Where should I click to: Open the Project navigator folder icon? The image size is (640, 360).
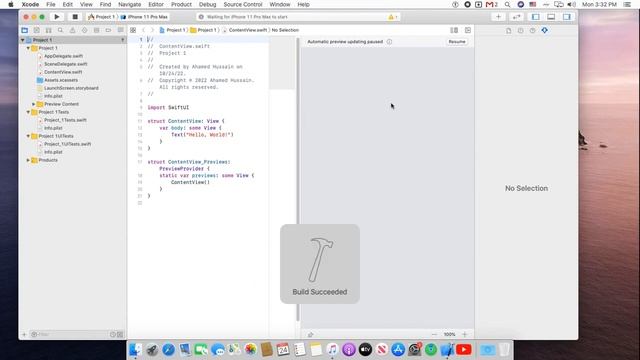point(24,30)
